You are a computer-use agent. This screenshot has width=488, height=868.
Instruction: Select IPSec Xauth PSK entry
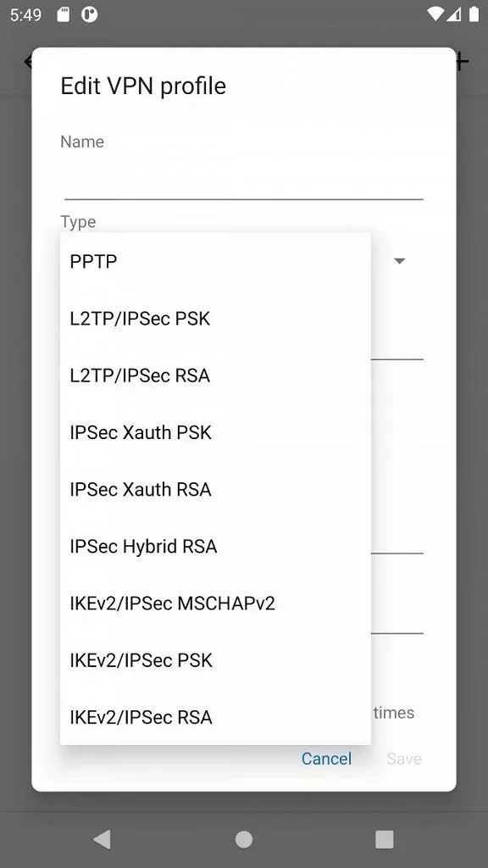[215, 432]
